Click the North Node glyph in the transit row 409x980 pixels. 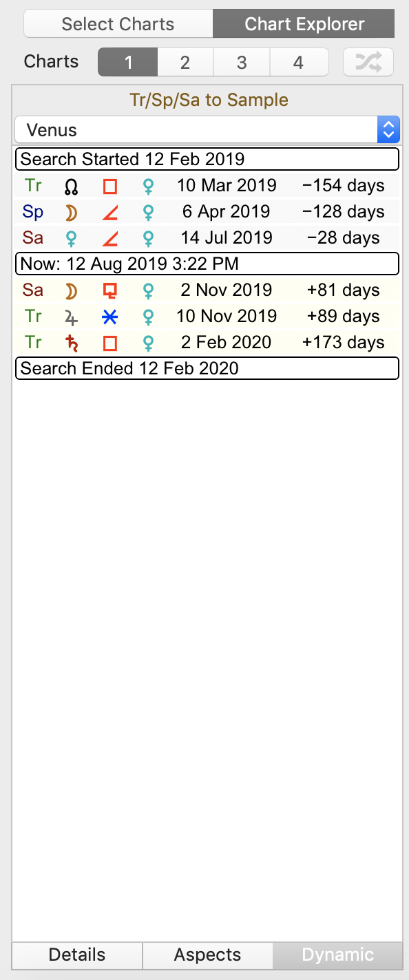[x=70, y=185]
